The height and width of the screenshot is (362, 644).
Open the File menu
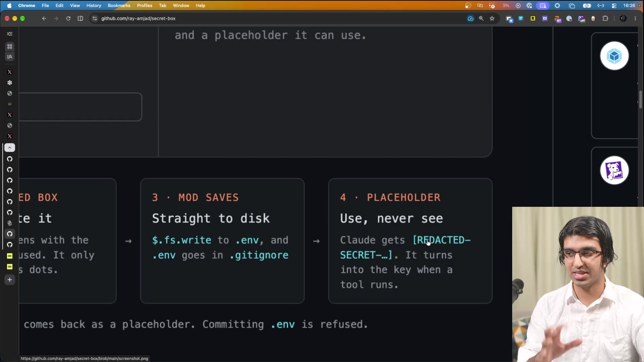coord(45,6)
